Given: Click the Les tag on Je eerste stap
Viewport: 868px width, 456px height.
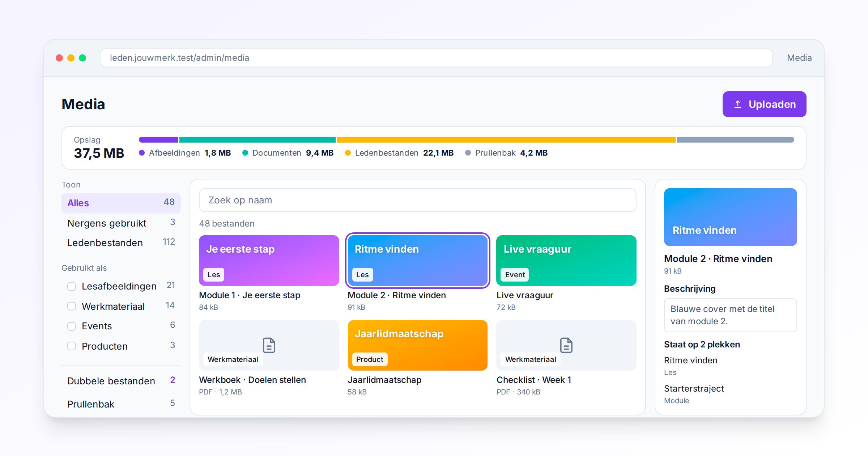Looking at the screenshot, I should (214, 275).
